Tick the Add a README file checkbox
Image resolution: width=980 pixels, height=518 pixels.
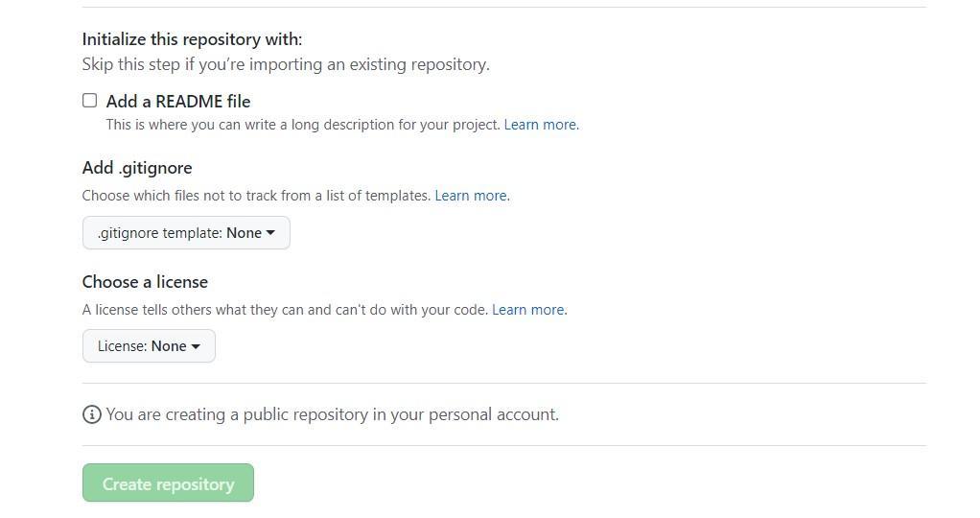pos(90,100)
